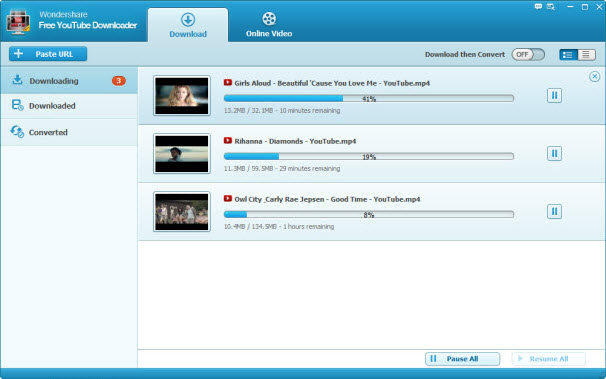Maximize the downloader window
Viewport: 606px width, 379px height.
click(x=585, y=7)
